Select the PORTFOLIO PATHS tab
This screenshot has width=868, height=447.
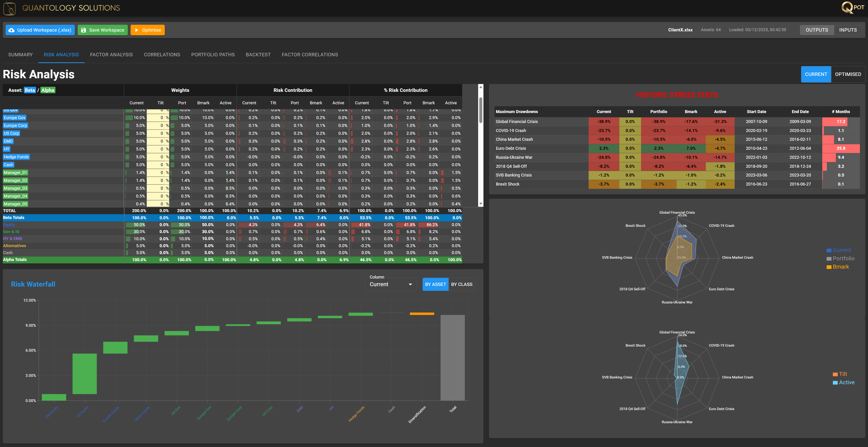tap(213, 54)
